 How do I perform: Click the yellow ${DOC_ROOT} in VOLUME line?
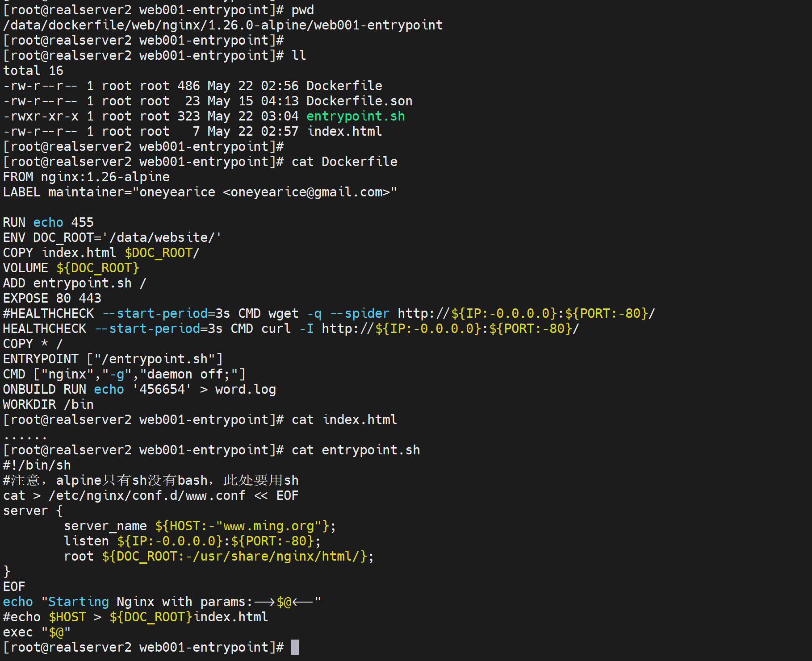click(98, 268)
